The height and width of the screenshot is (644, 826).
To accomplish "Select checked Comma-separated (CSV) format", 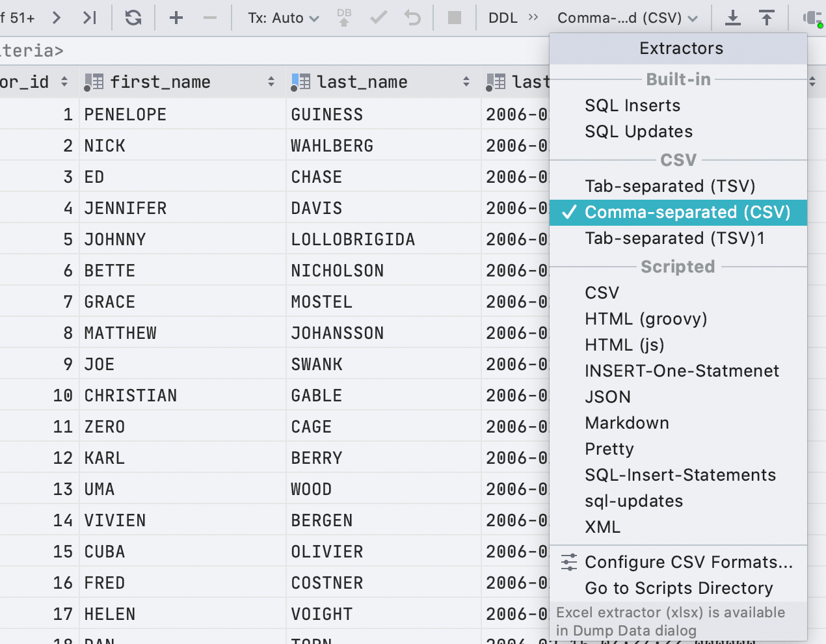I will tap(678, 213).
